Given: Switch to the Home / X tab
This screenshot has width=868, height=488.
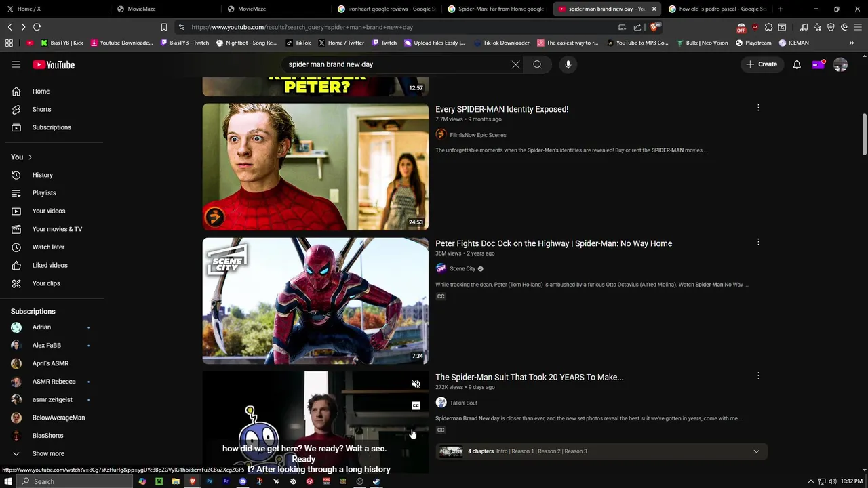Looking at the screenshot, I should click(54, 9).
